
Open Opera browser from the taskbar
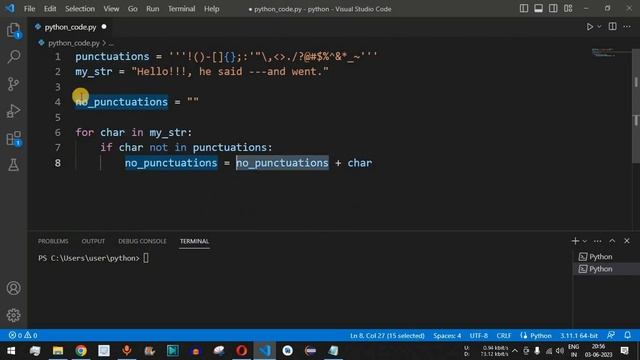click(x=241, y=351)
